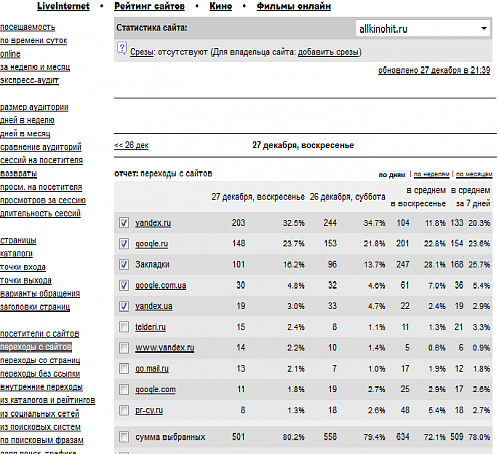Click the pr-cy.ru referrer link
This screenshot has width=499, height=454.
149,410
